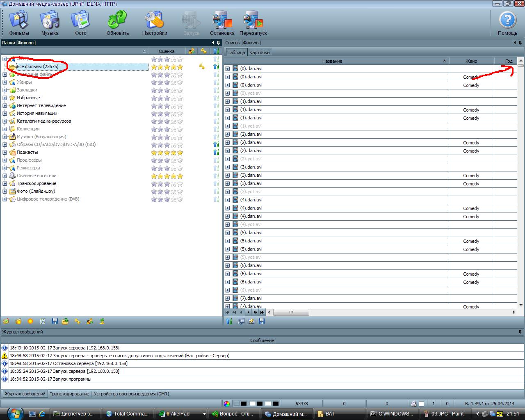Click the Обновить (Refresh) toolbar icon
Screen dimensions: 525x420
118,23
